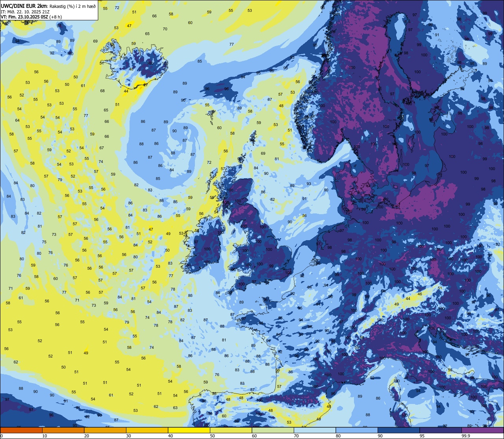Screen dimensions: 504x439
Task: Click the legend scale tick label 80
Action: (x=338, y=436)
